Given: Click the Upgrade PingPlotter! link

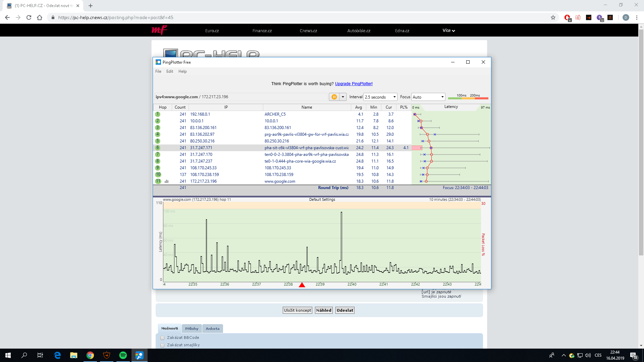Looking at the screenshot, I should pos(354,84).
